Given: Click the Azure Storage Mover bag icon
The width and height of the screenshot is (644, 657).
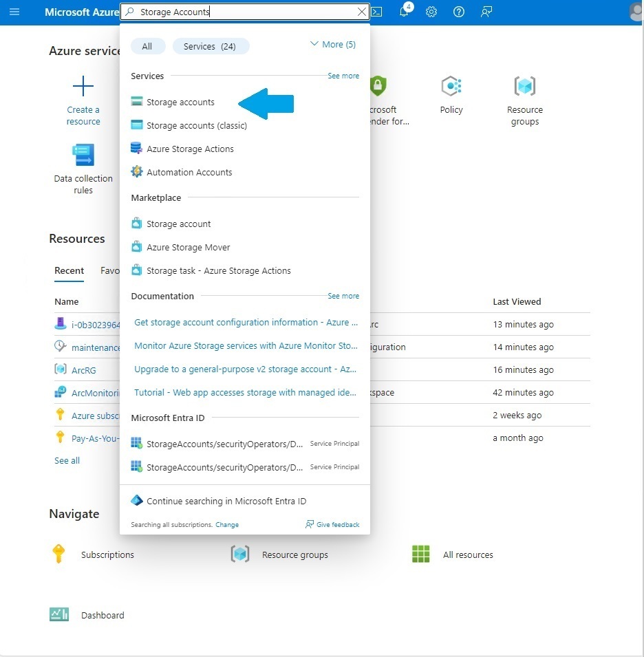Looking at the screenshot, I should point(137,247).
